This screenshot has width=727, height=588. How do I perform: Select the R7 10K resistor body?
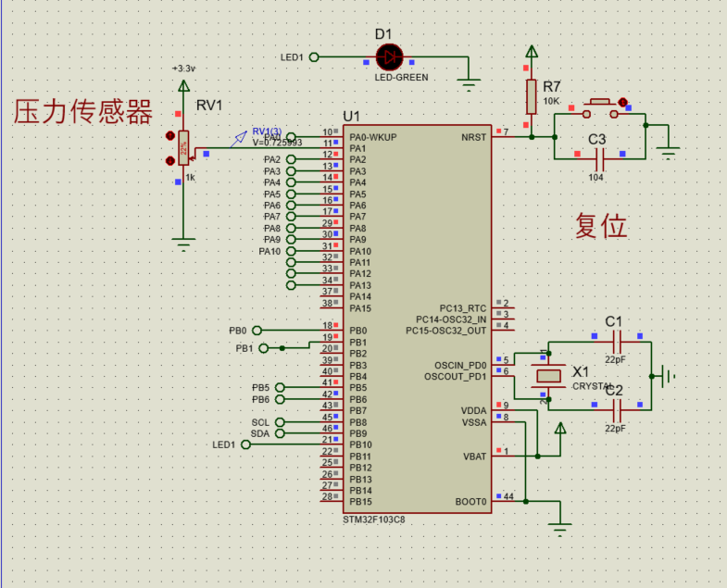(532, 96)
